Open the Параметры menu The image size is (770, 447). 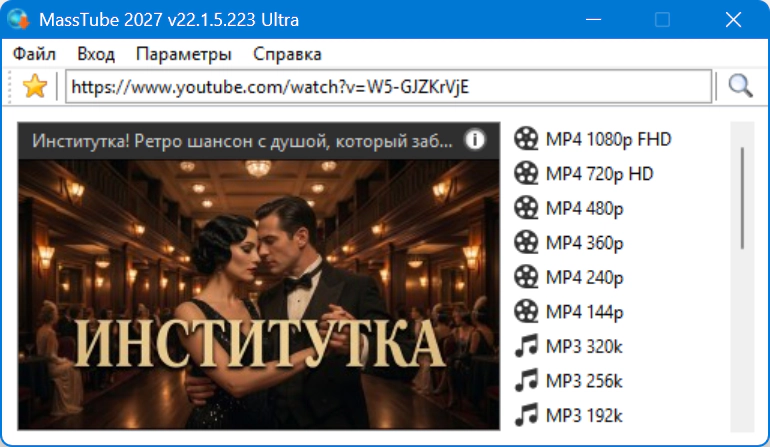[x=184, y=54]
